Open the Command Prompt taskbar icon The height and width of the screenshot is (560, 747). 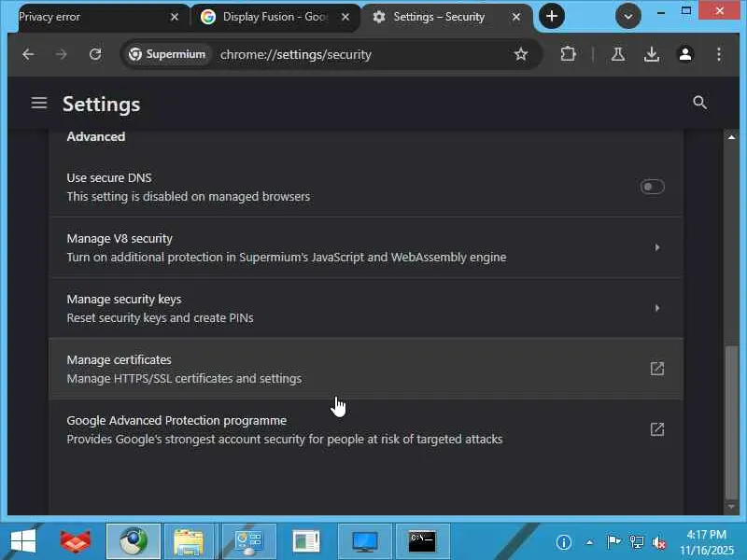point(422,541)
